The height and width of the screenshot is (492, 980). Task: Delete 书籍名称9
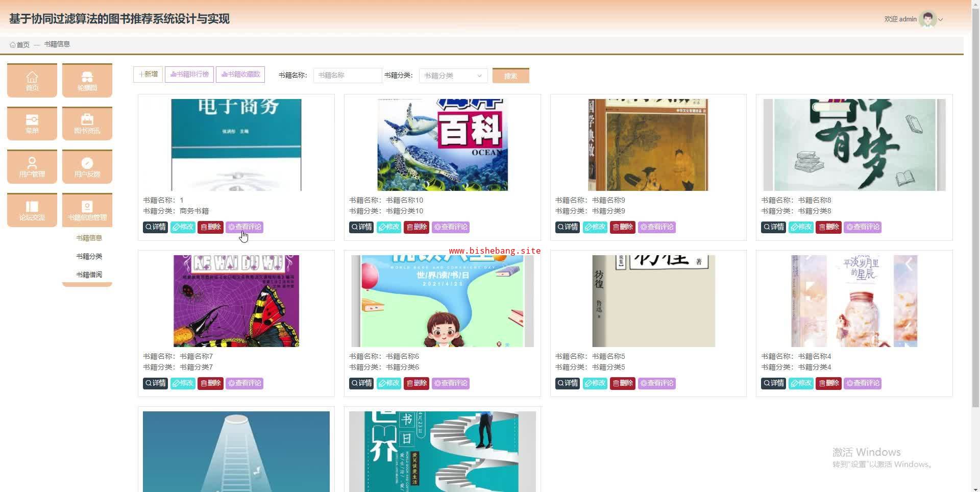coord(623,227)
